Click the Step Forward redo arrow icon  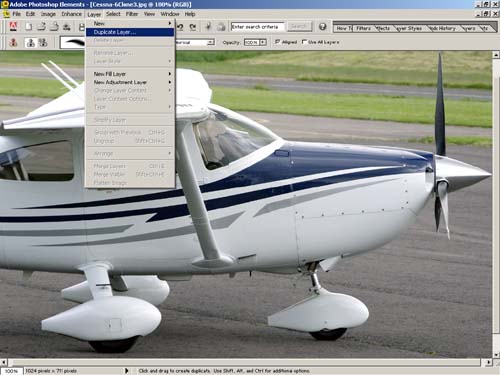pos(193,27)
